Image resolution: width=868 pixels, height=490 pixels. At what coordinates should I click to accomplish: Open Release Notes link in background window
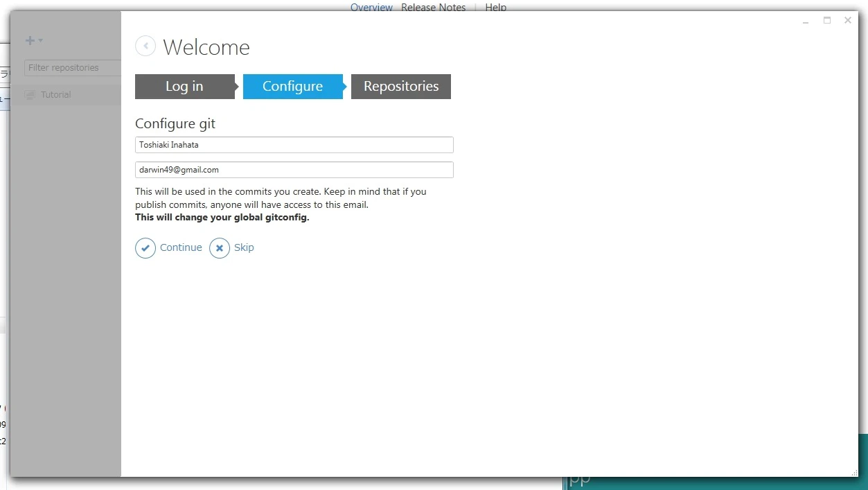pos(434,7)
